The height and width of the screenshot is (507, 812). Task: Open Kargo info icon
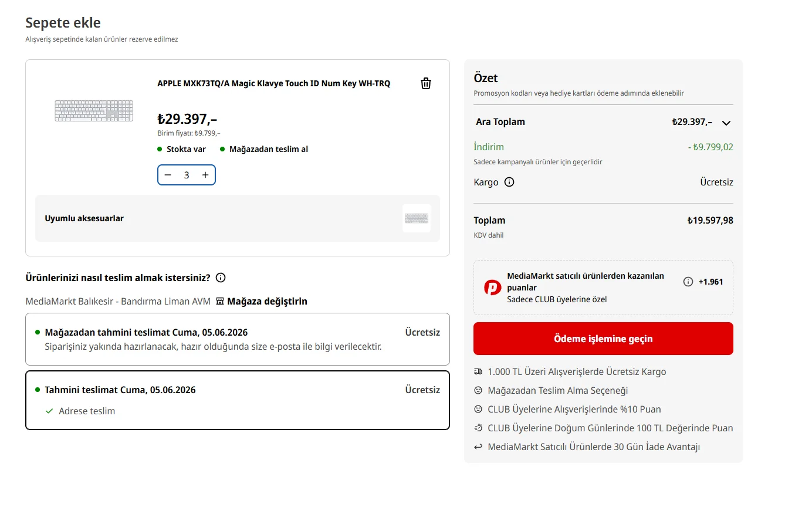[509, 182]
